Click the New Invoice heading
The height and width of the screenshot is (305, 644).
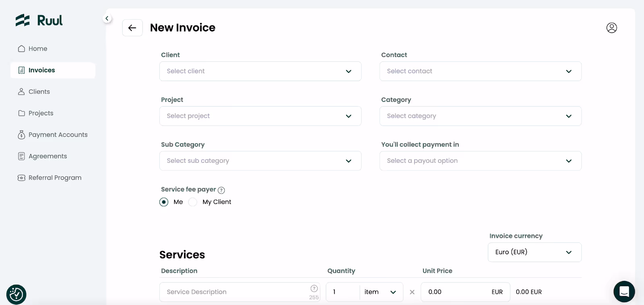tap(183, 27)
